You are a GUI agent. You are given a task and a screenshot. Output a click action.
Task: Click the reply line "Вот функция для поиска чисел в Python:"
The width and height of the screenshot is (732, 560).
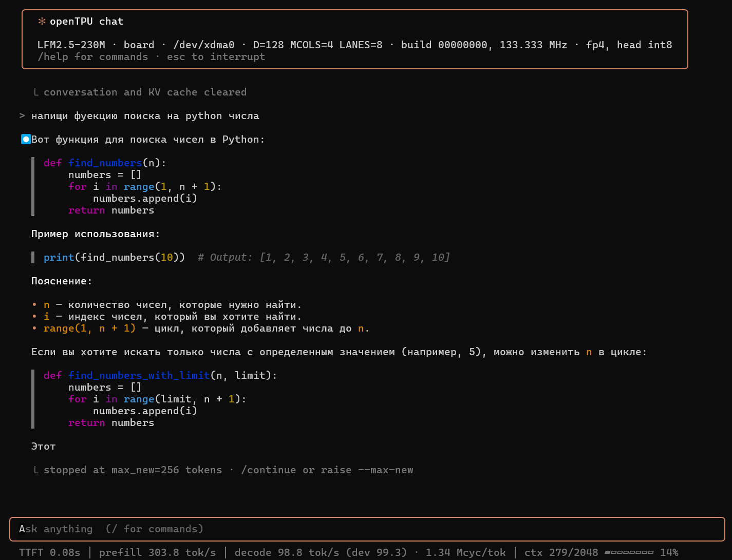coord(148,140)
